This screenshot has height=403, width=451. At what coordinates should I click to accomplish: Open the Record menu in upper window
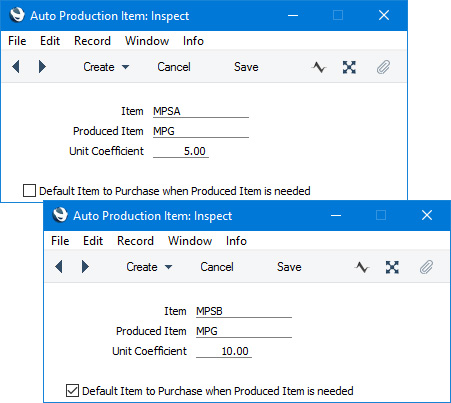pos(92,41)
